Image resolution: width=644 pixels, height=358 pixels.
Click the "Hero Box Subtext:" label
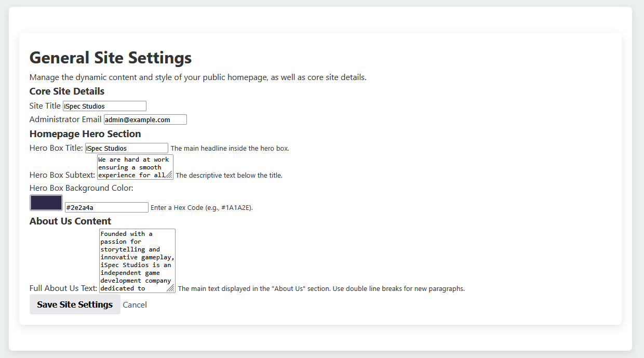click(x=62, y=175)
